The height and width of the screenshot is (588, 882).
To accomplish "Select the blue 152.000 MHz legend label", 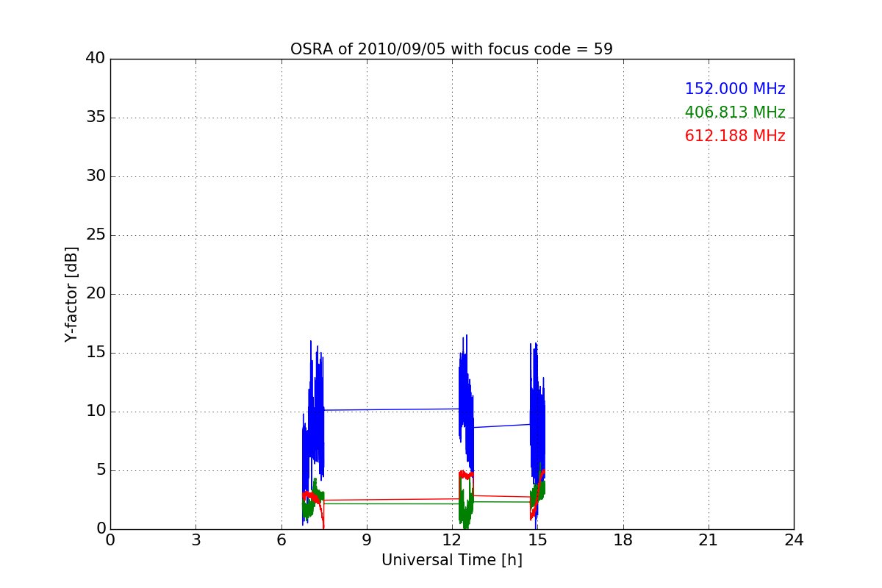I will pyautogui.click(x=735, y=89).
